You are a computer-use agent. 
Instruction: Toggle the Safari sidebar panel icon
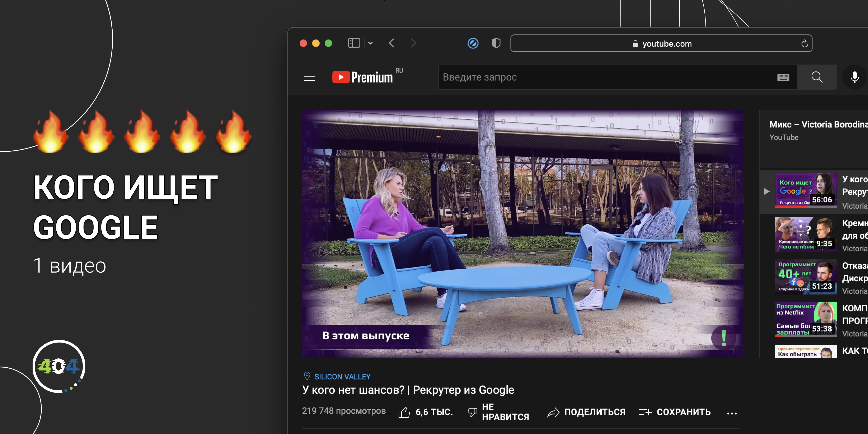tap(354, 43)
